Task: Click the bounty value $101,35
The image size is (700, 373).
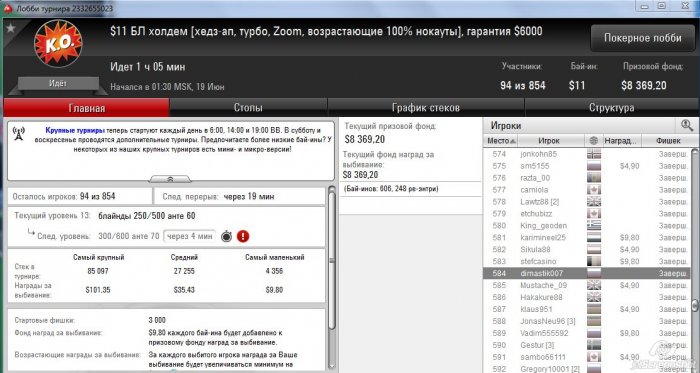Action: click(98, 290)
